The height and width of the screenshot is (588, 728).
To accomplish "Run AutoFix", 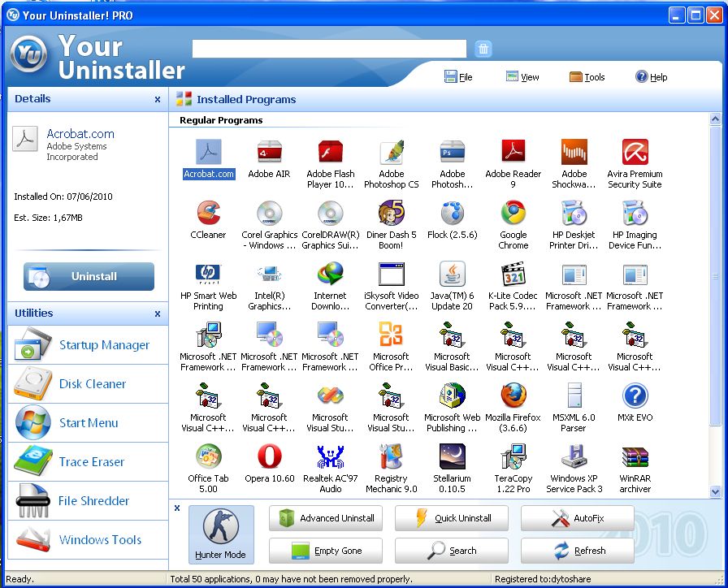I will pyautogui.click(x=577, y=518).
